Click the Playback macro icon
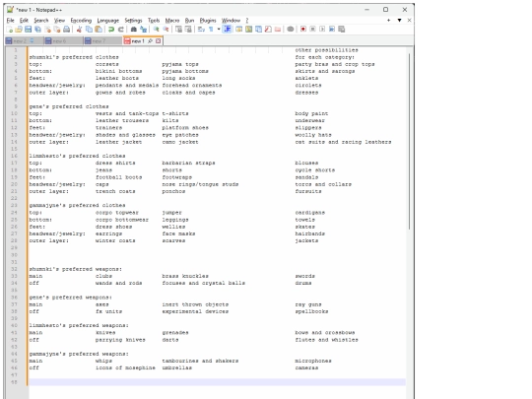The height and width of the screenshot is (399, 532). [322, 30]
